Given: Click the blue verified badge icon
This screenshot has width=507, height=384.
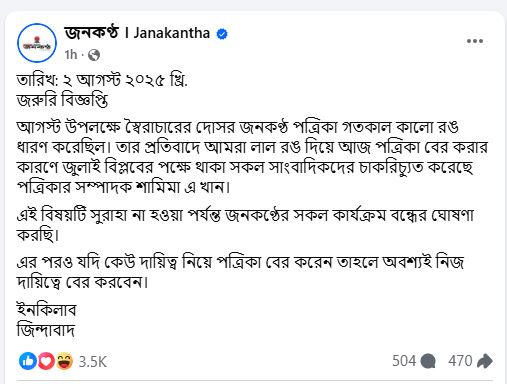Looking at the screenshot, I should (222, 34).
